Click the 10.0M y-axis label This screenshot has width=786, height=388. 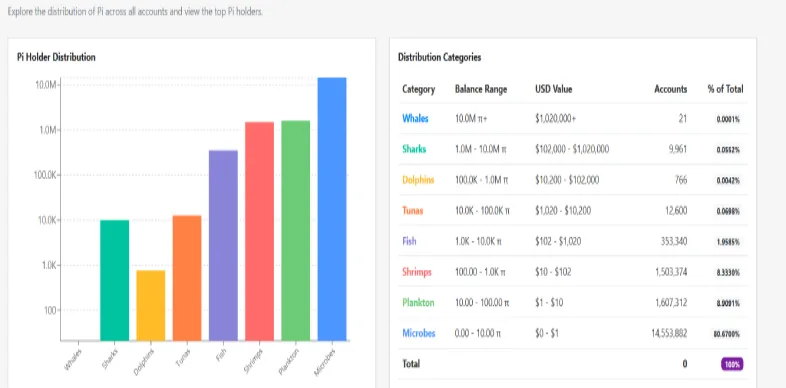coord(45,85)
